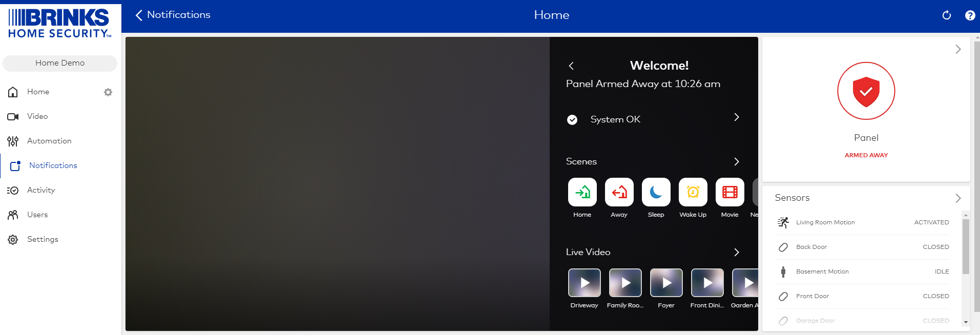Expand the Panel card chevron

[x=958, y=50]
